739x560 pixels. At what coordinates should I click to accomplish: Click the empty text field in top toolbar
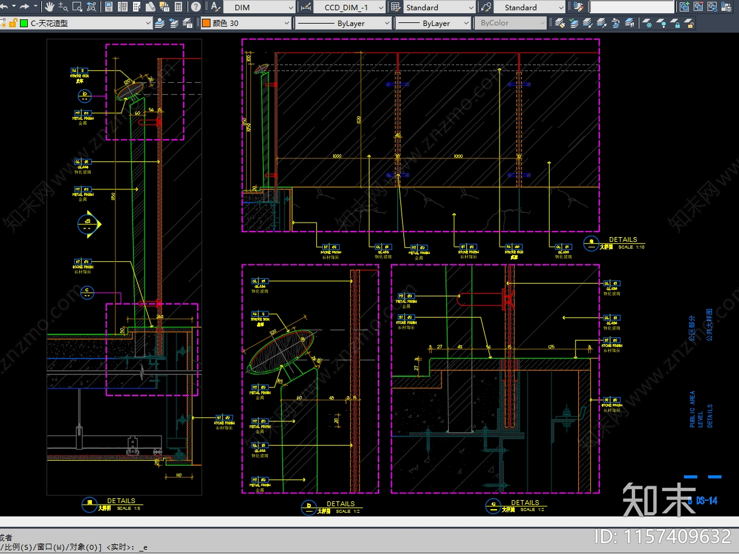tap(631, 7)
